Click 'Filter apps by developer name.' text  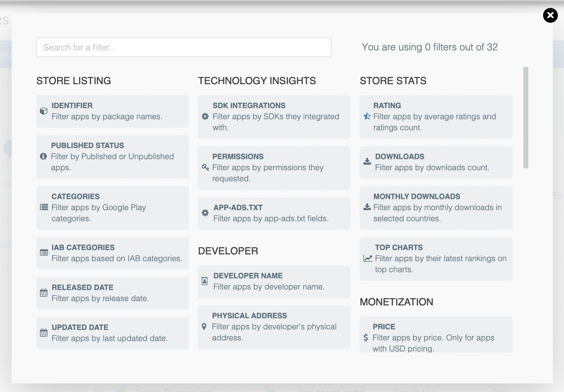269,287
